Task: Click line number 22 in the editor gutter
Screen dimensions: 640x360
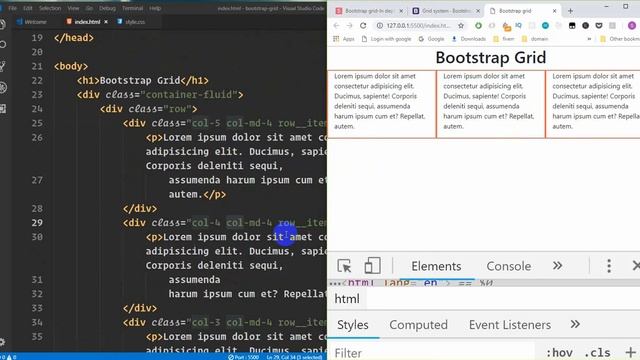Action: [37, 80]
